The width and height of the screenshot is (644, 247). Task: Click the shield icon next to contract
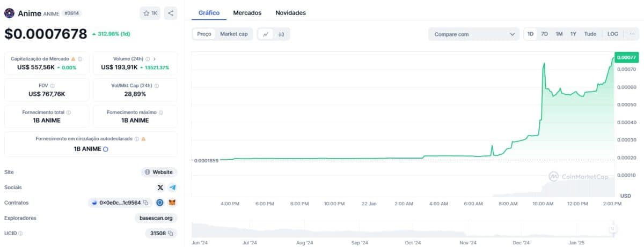click(x=160, y=203)
